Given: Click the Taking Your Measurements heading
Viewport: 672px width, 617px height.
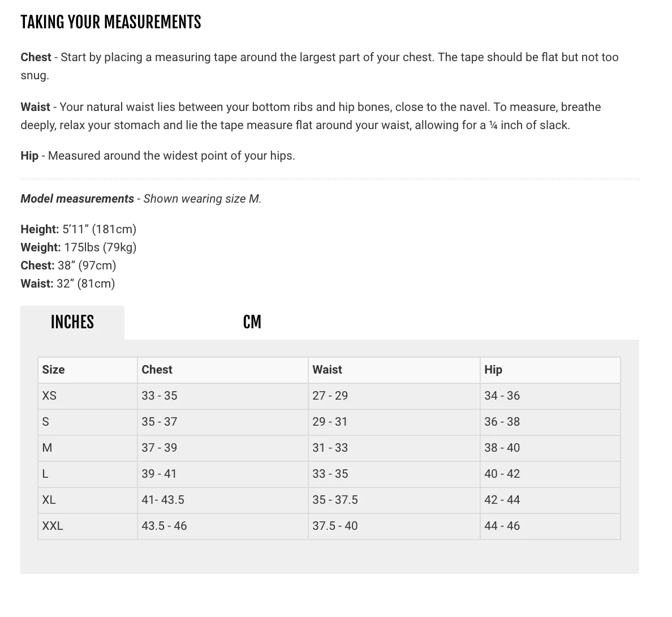Looking at the screenshot, I should pos(110,22).
